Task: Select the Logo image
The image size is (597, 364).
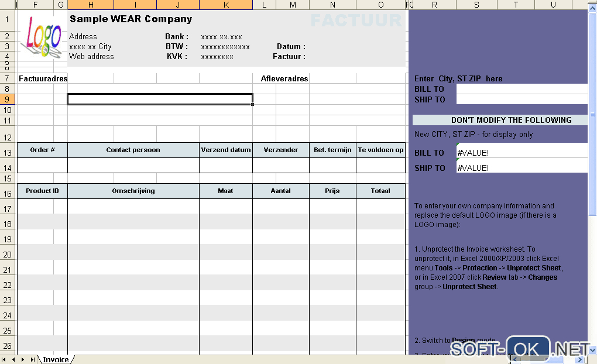Action: coord(42,36)
